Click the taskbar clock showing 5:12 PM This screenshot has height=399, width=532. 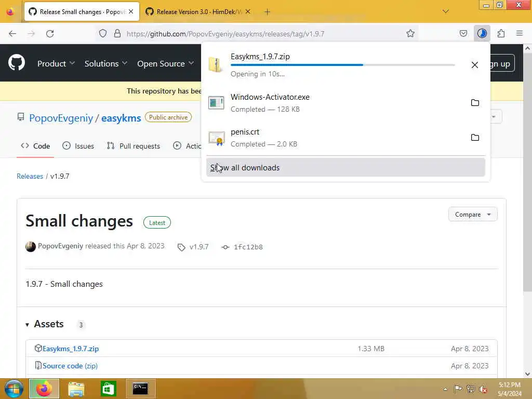[x=510, y=389]
